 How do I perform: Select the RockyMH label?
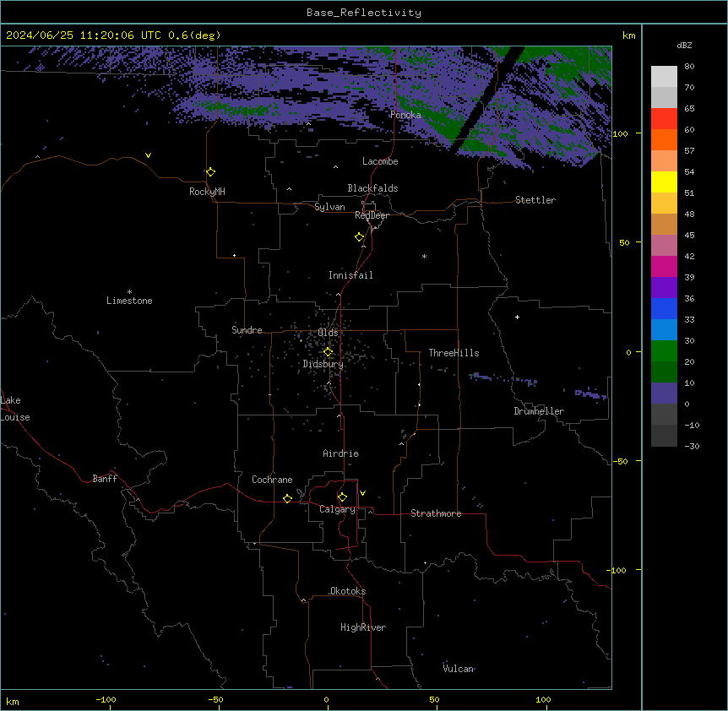coord(207,192)
